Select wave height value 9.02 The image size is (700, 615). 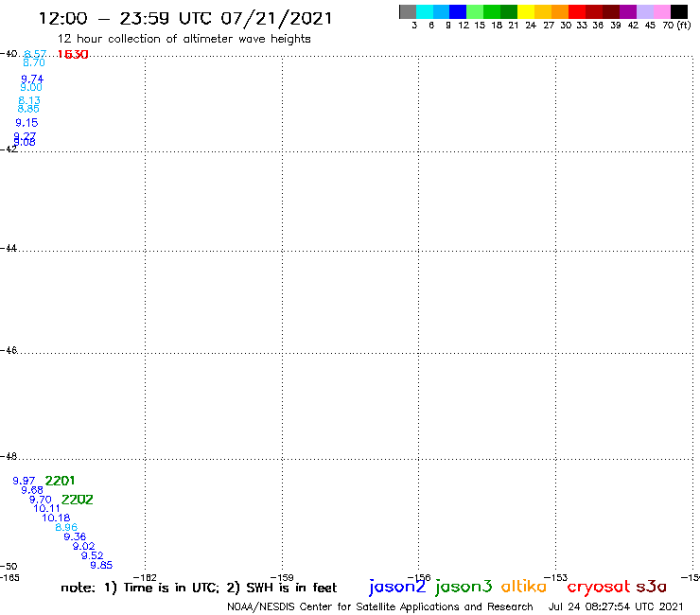click(83, 546)
